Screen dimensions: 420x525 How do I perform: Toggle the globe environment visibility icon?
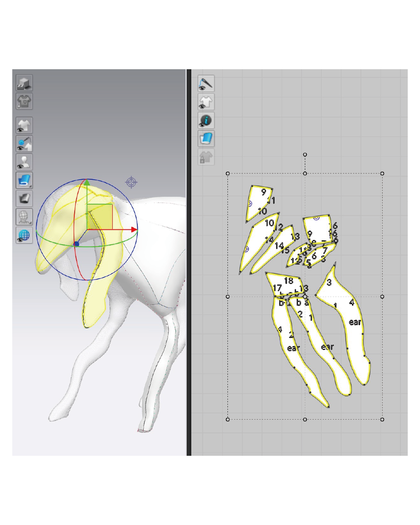pos(24,235)
